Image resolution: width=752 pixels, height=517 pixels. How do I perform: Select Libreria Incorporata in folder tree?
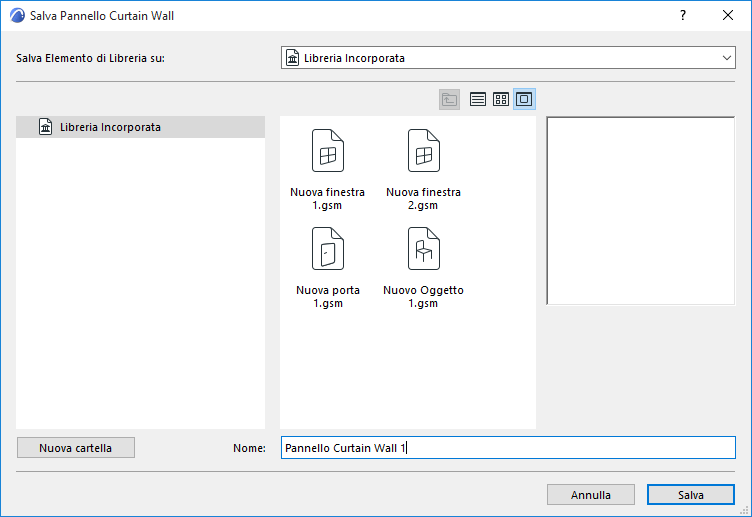click(x=141, y=127)
